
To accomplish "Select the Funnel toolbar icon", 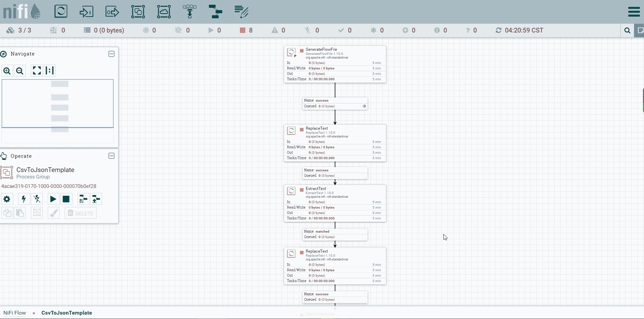I will 190,12.
